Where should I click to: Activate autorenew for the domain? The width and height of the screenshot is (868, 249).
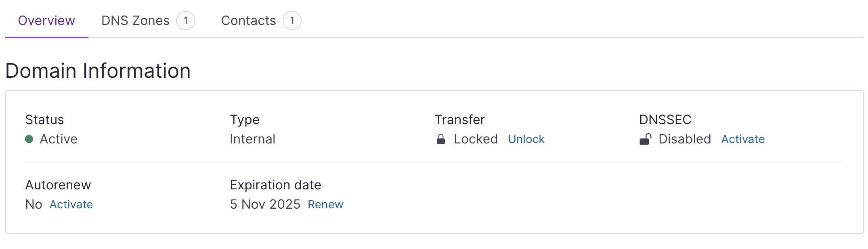(x=71, y=205)
